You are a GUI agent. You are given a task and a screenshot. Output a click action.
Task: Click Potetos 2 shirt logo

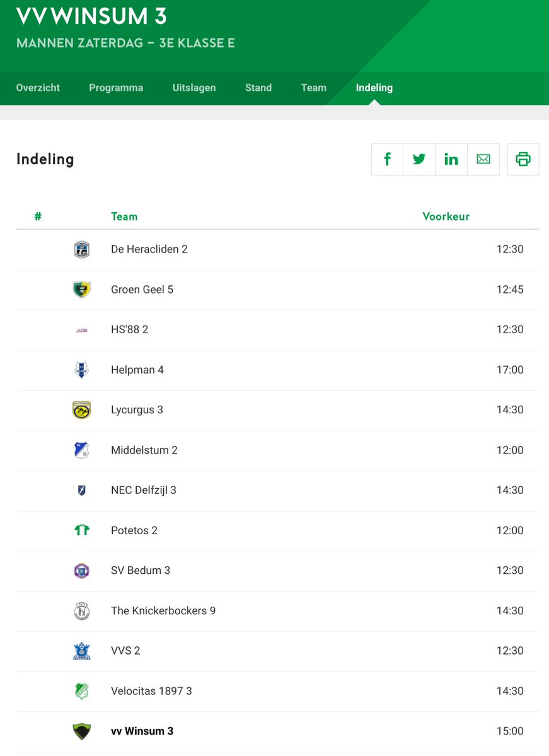pos(81,530)
